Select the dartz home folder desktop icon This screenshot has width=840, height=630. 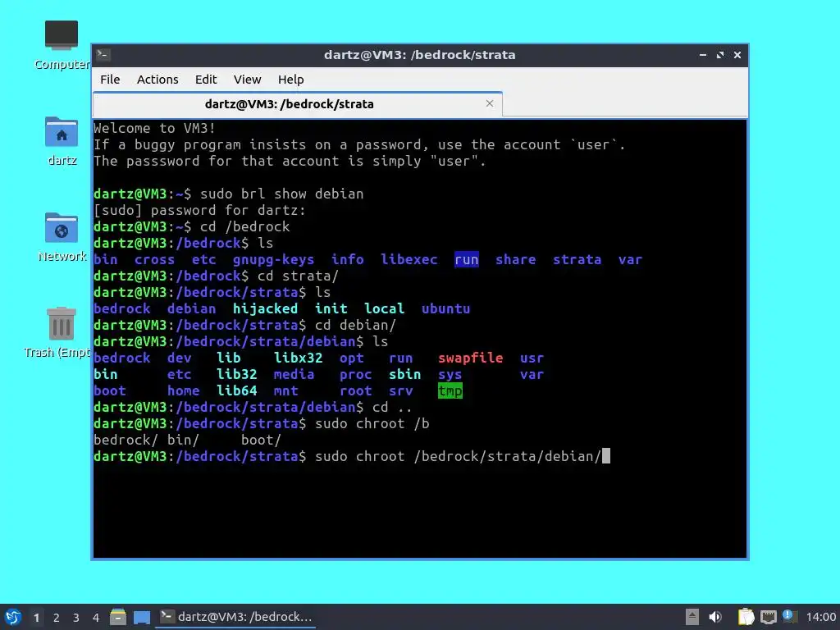[62, 141]
